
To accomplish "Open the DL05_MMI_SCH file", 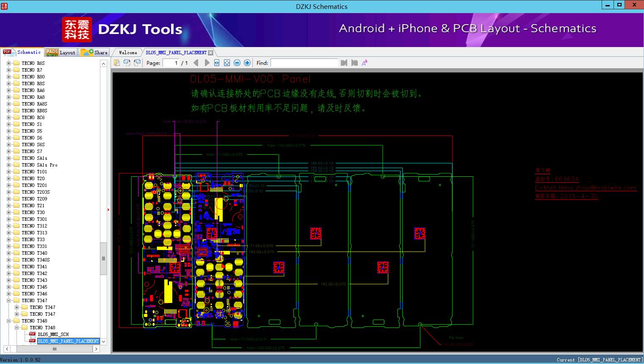I will (x=53, y=334).
